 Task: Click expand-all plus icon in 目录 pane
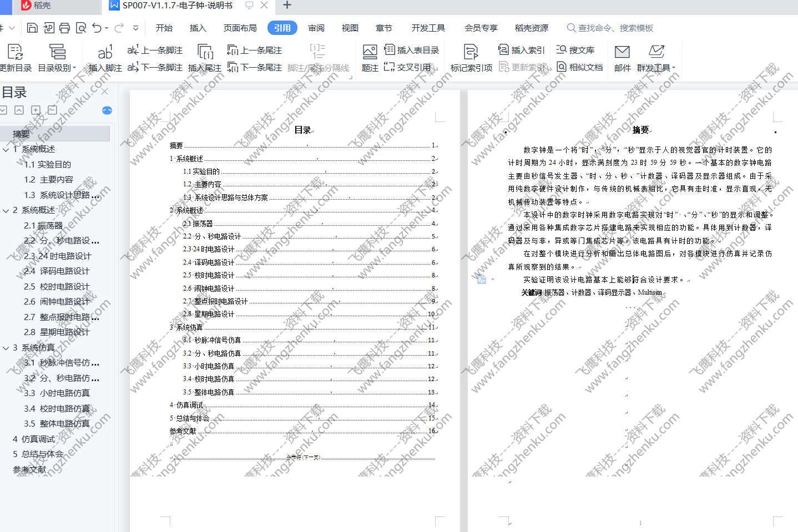pyautogui.click(x=36, y=110)
